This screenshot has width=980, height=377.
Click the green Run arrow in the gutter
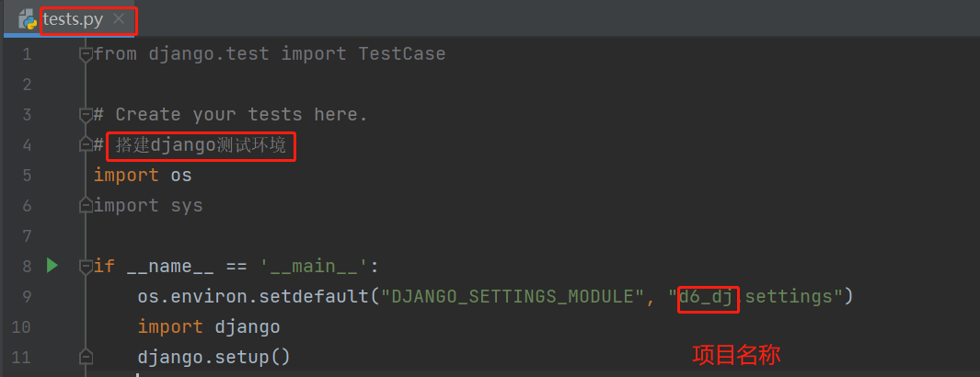pos(52,266)
